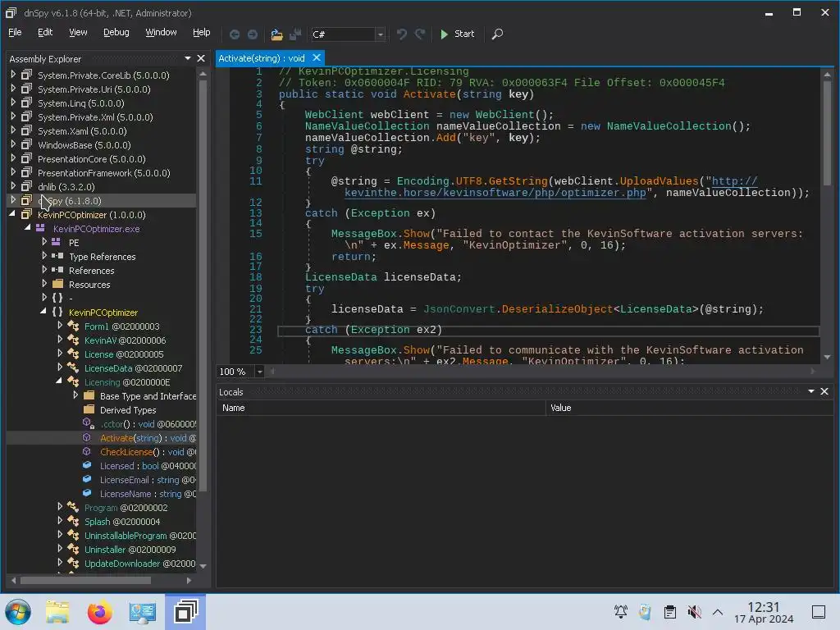Image resolution: width=840 pixels, height=630 pixels.
Task: Expand the Form1 class node
Action: (60, 325)
